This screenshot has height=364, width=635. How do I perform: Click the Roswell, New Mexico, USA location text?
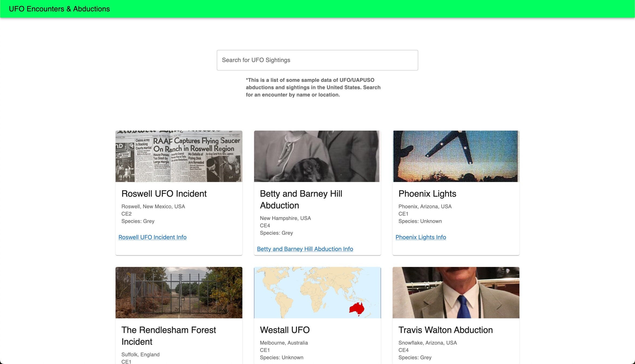pyautogui.click(x=153, y=206)
